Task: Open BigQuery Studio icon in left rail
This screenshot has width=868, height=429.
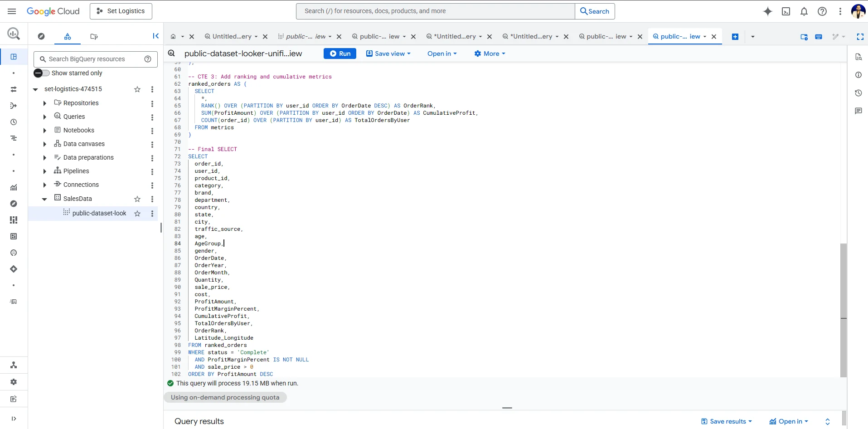Action: pyautogui.click(x=14, y=57)
